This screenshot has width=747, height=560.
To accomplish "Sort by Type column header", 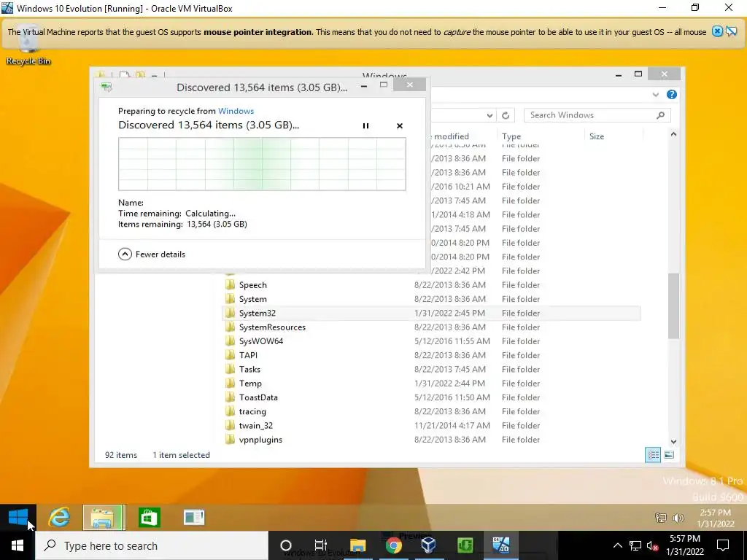I will coord(511,136).
